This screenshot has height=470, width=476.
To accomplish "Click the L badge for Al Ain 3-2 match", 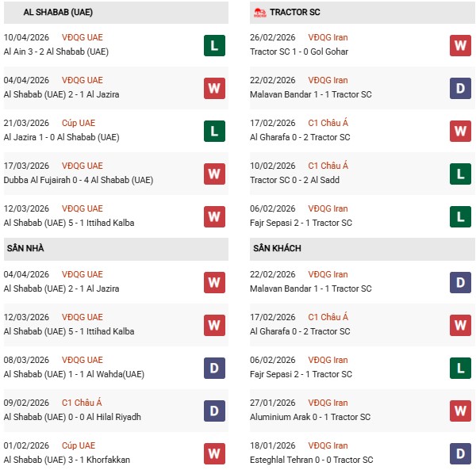I will pyautogui.click(x=214, y=45).
